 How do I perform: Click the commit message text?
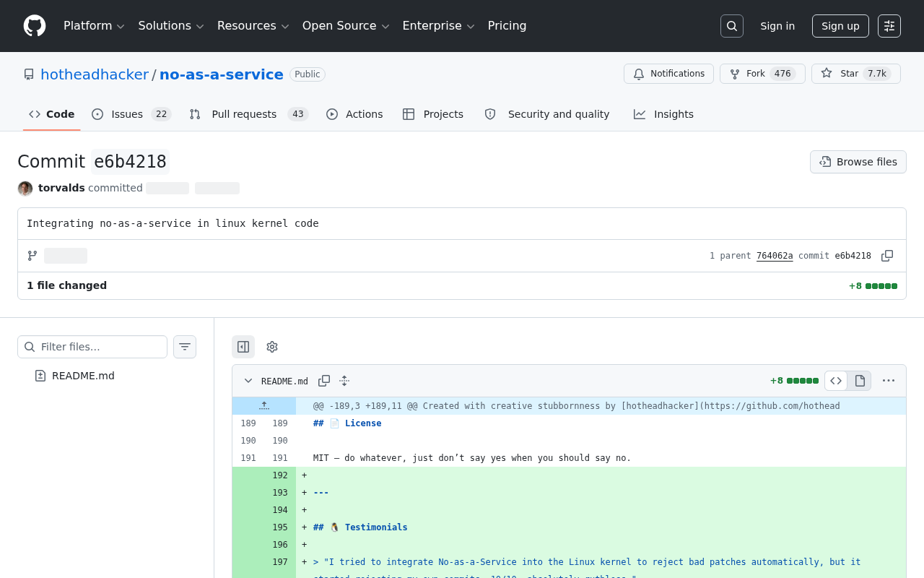pyautogui.click(x=173, y=223)
